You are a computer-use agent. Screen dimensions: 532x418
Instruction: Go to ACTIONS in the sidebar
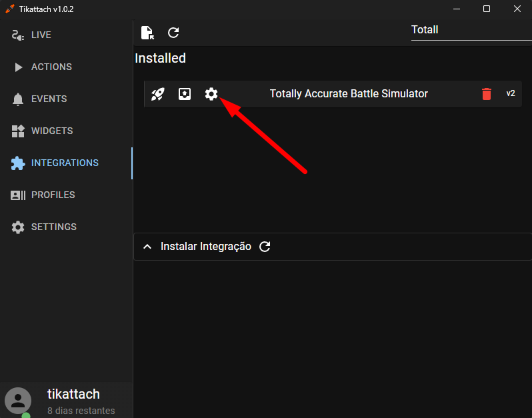(x=66, y=67)
